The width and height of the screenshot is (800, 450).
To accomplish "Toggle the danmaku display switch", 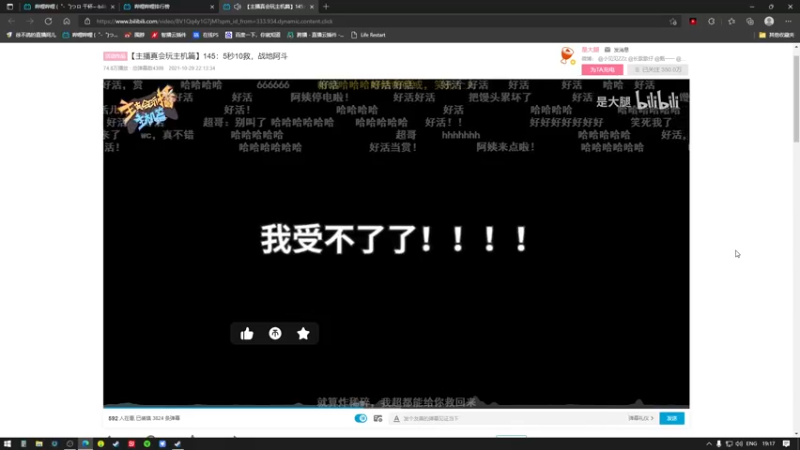I will coord(361,418).
